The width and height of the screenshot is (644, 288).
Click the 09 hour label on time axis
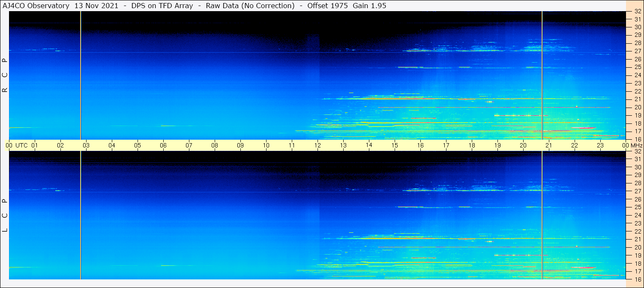point(240,145)
